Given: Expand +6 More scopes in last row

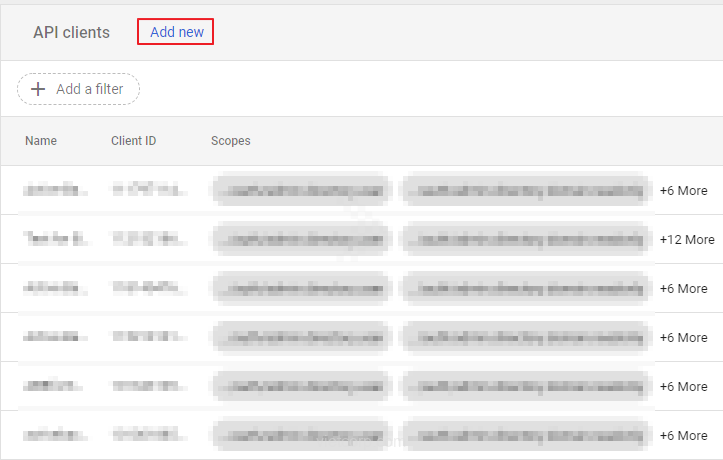Looking at the screenshot, I should (683, 435).
